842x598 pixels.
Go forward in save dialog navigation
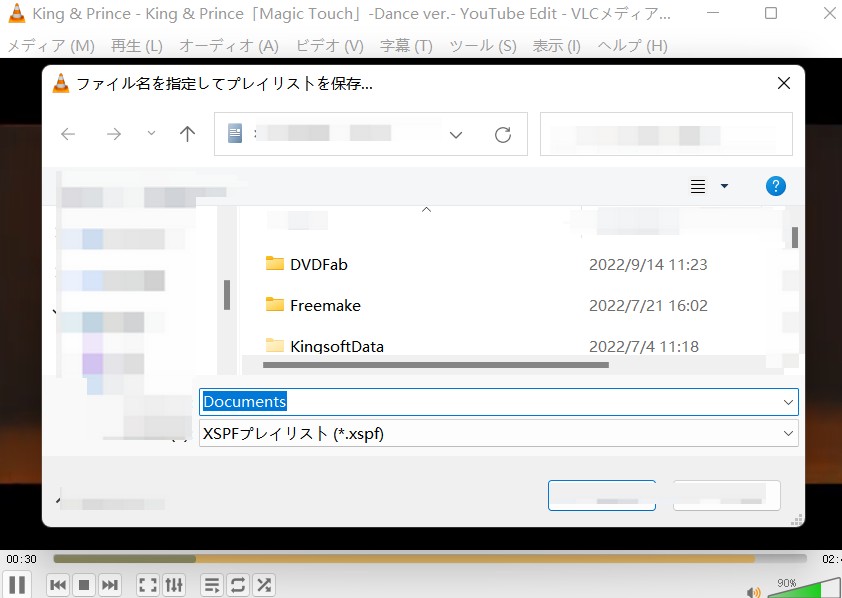pos(114,134)
